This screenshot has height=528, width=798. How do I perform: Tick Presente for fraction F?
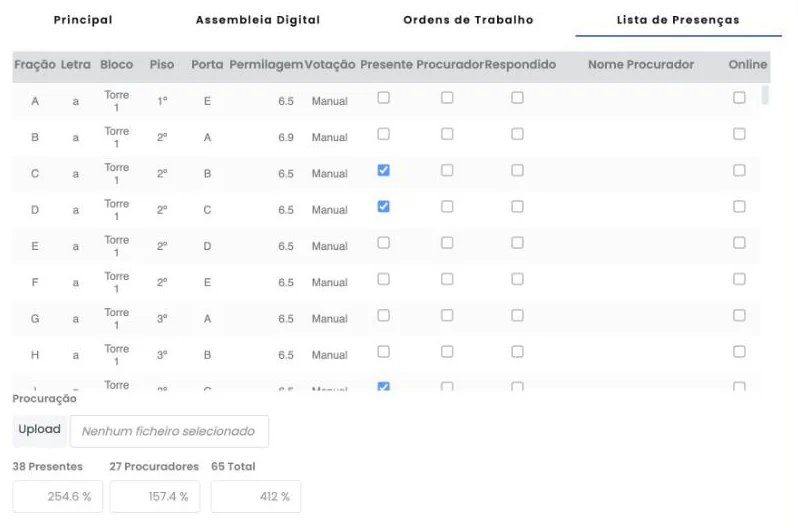[x=384, y=279]
